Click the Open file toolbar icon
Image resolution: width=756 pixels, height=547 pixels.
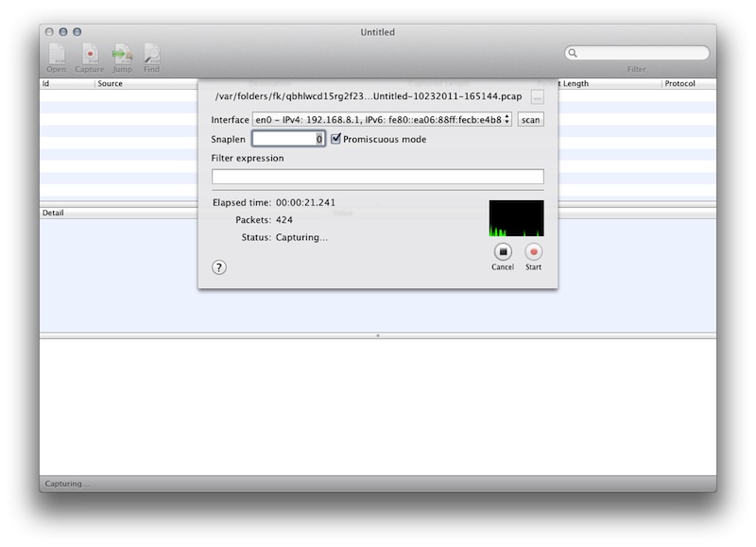pyautogui.click(x=57, y=55)
